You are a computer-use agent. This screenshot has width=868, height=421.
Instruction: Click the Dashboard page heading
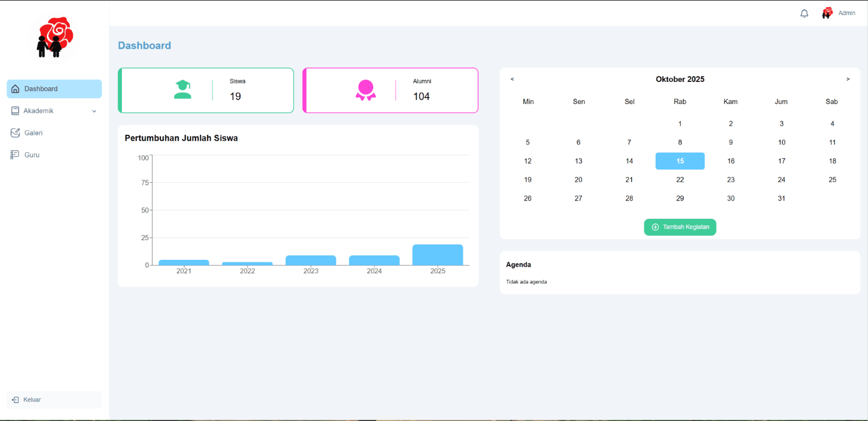pos(144,46)
